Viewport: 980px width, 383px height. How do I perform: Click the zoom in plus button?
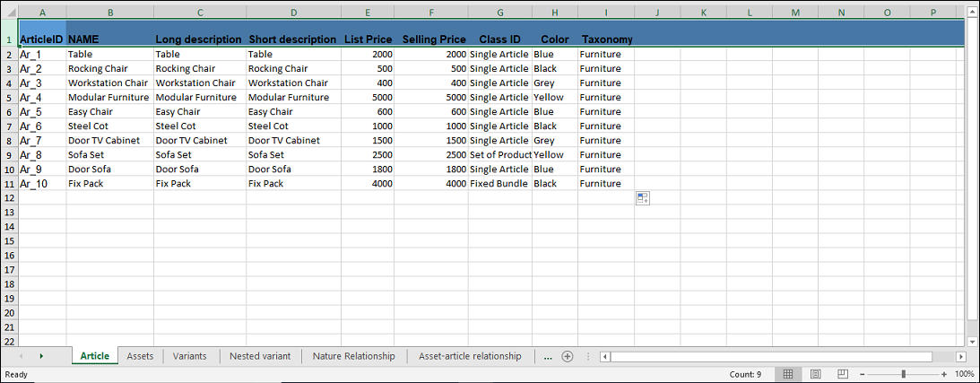944,374
